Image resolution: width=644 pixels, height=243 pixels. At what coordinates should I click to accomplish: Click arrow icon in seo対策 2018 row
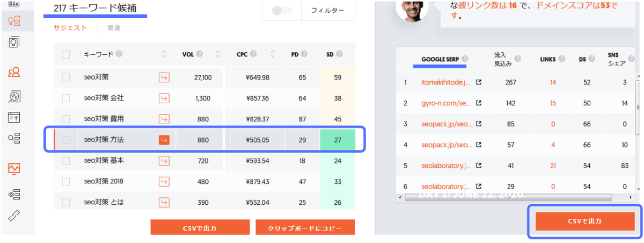[x=164, y=182]
